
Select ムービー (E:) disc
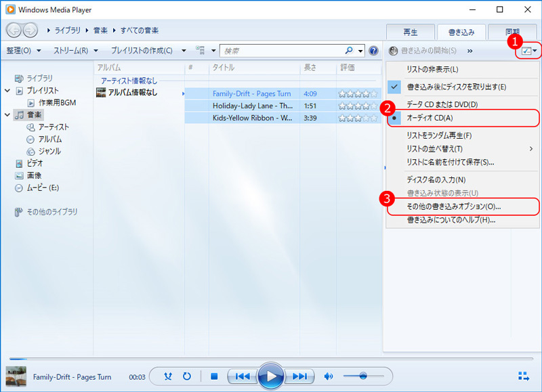37,188
